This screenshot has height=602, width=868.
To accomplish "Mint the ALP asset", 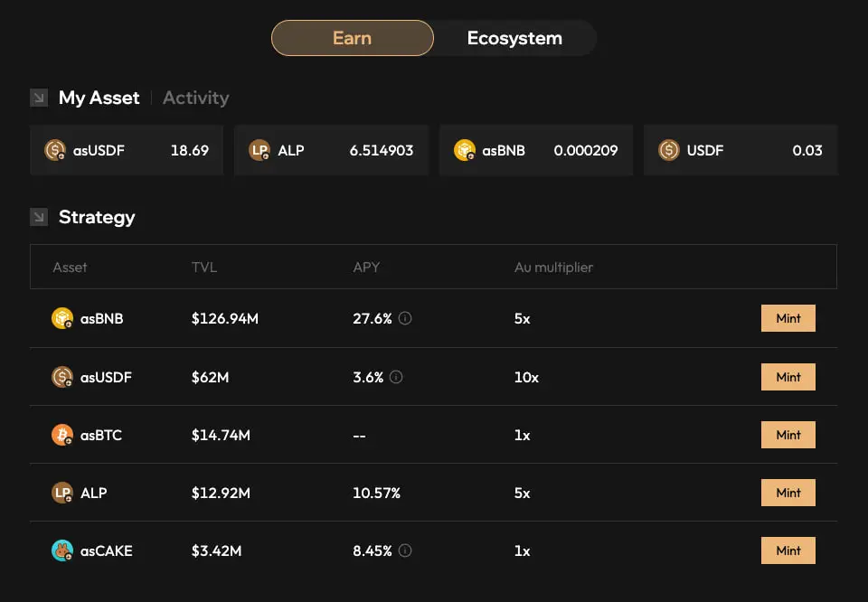I will click(x=788, y=493).
